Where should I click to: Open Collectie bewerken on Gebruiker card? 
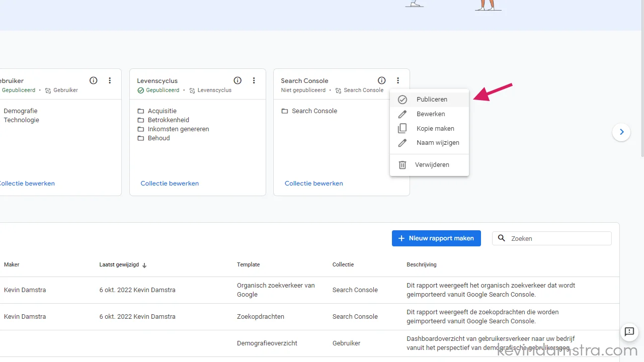pos(26,184)
